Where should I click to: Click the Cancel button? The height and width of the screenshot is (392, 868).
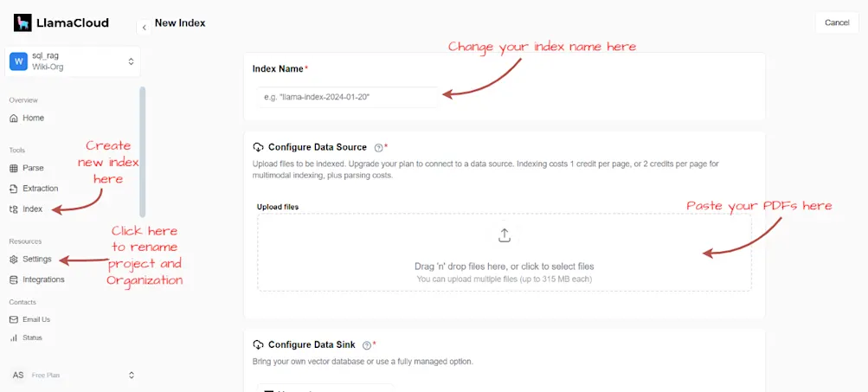click(837, 22)
